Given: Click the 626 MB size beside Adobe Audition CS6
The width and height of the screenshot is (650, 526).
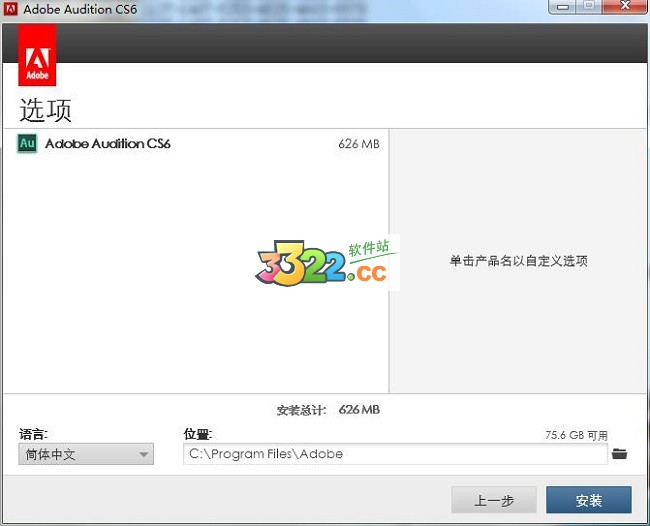Looking at the screenshot, I should click(x=359, y=144).
